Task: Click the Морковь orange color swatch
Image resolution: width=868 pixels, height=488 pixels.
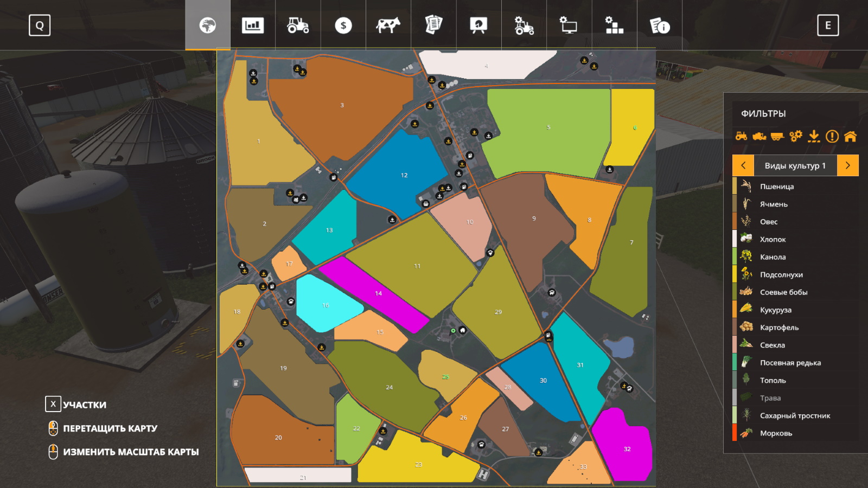Action: point(735,433)
